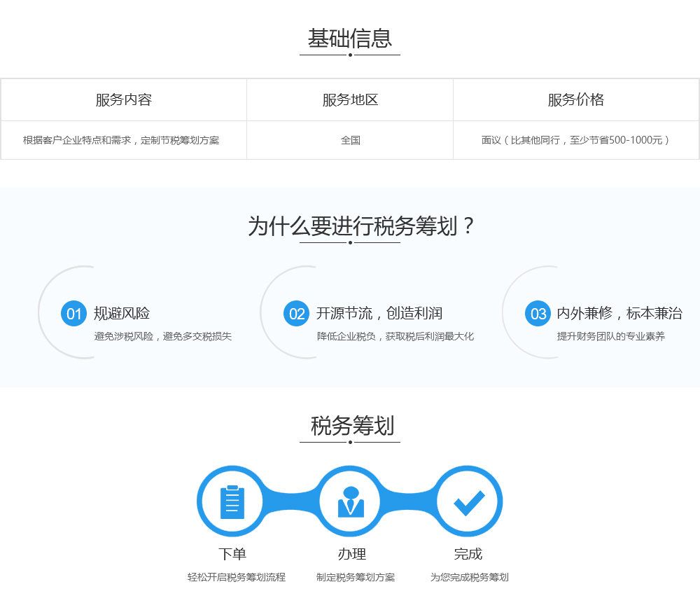Image resolution: width=700 pixels, height=610 pixels.
Task: Click the 基础信息 section heading
Action: coord(350,39)
